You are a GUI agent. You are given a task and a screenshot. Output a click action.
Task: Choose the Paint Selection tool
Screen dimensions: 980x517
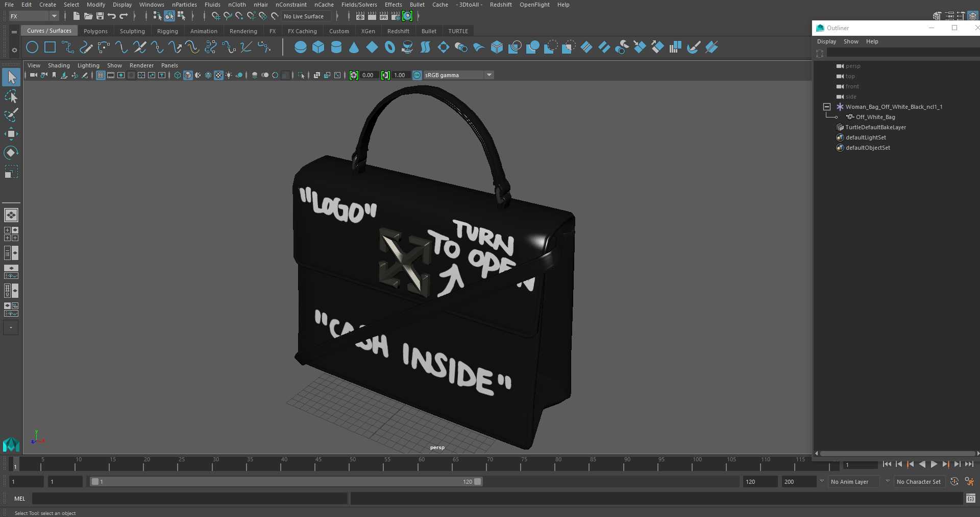click(11, 115)
